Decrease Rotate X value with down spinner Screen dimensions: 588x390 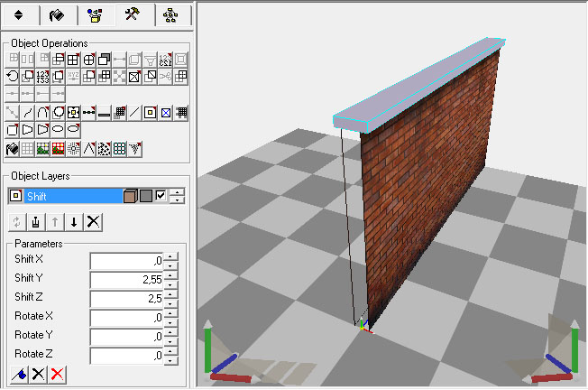point(170,321)
